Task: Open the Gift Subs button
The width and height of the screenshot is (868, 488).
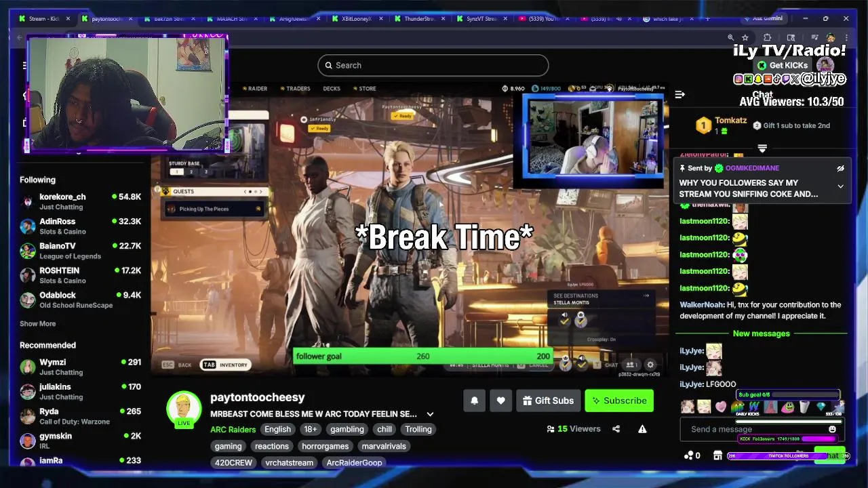Action: click(548, 401)
